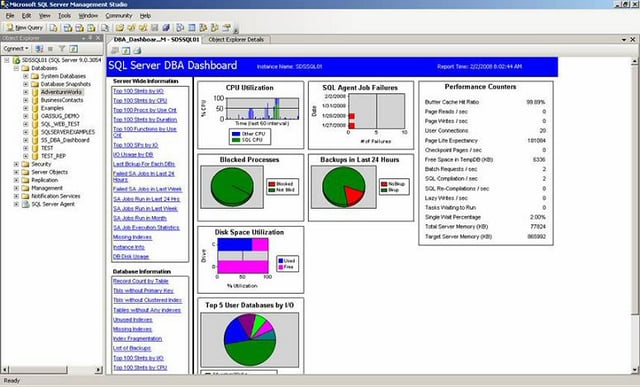640x387 pixels.
Task: Expand the SS_DBA_Dashboard database node
Action: [25, 140]
